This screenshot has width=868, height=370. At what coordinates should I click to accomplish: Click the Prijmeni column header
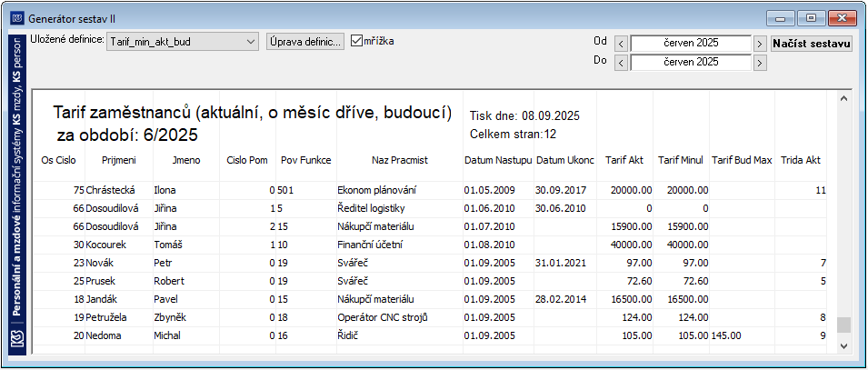(x=119, y=161)
